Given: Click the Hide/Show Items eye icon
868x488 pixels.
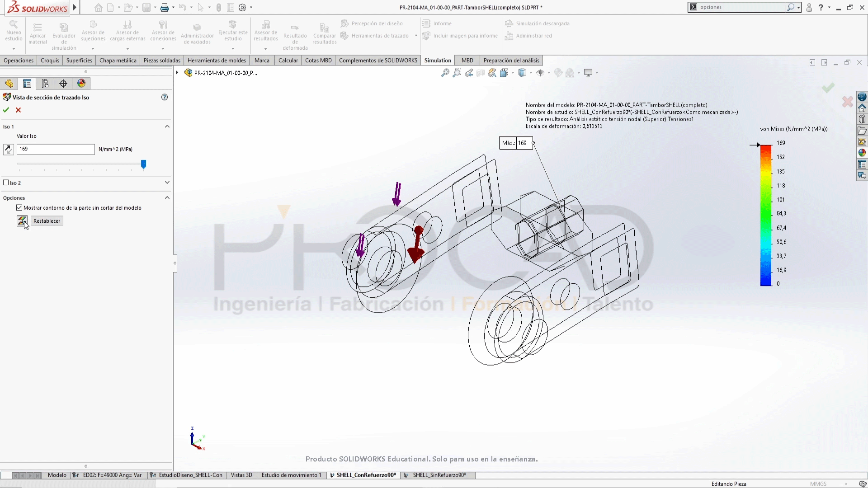Looking at the screenshot, I should [x=540, y=73].
